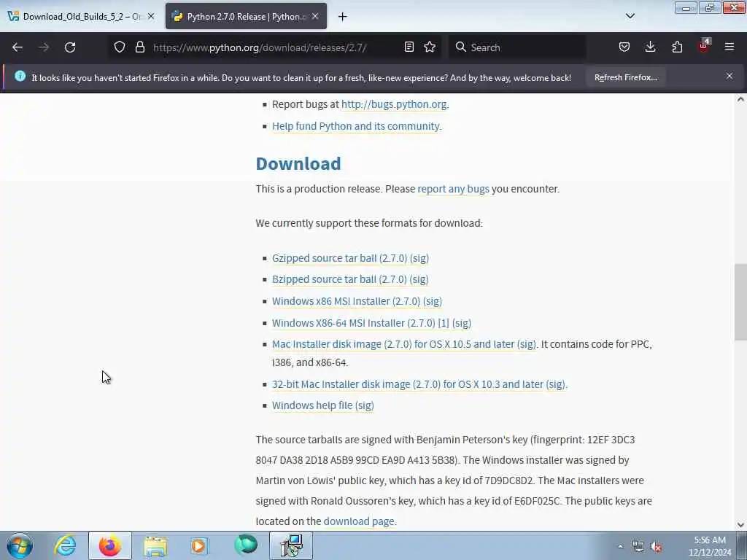The width and height of the screenshot is (747, 560).
Task: Click the Search box in the toolbar
Action: (x=517, y=47)
